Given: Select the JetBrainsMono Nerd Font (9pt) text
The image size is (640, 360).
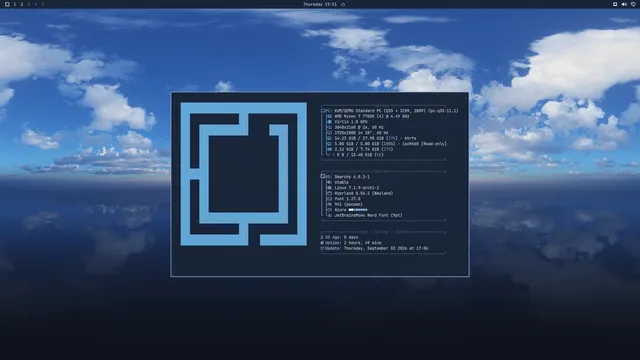Looking at the screenshot, I should [369, 216].
